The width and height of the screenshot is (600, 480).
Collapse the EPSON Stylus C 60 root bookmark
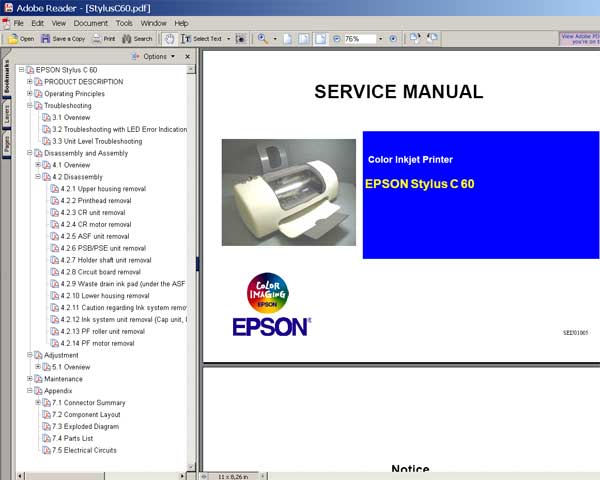(21, 70)
